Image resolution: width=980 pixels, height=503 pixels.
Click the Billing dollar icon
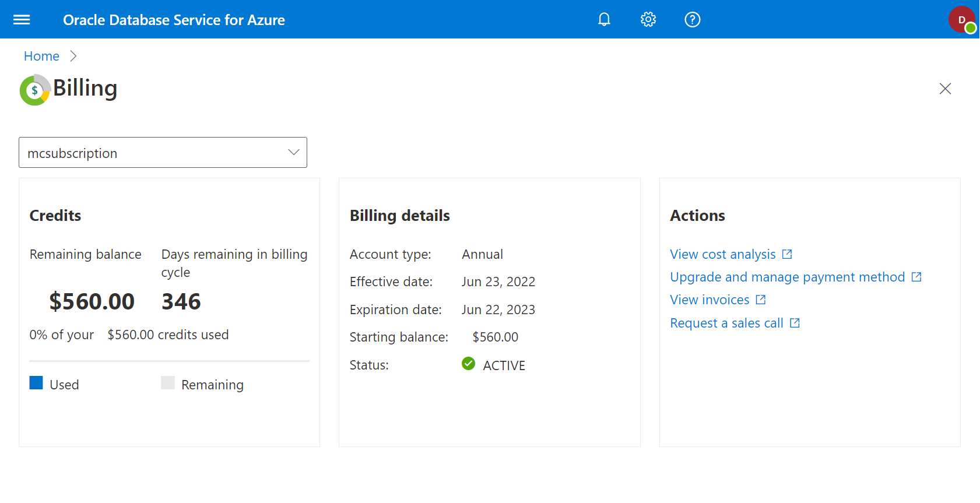pyautogui.click(x=35, y=90)
